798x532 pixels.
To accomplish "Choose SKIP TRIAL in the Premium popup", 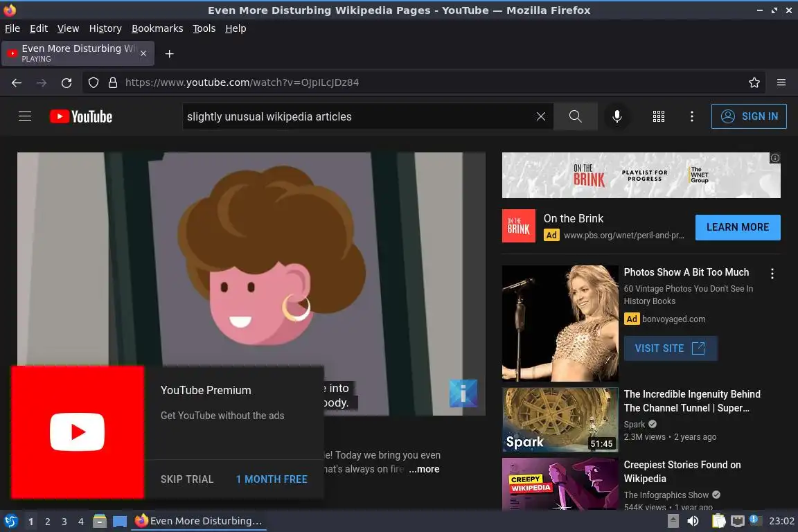I will point(187,479).
